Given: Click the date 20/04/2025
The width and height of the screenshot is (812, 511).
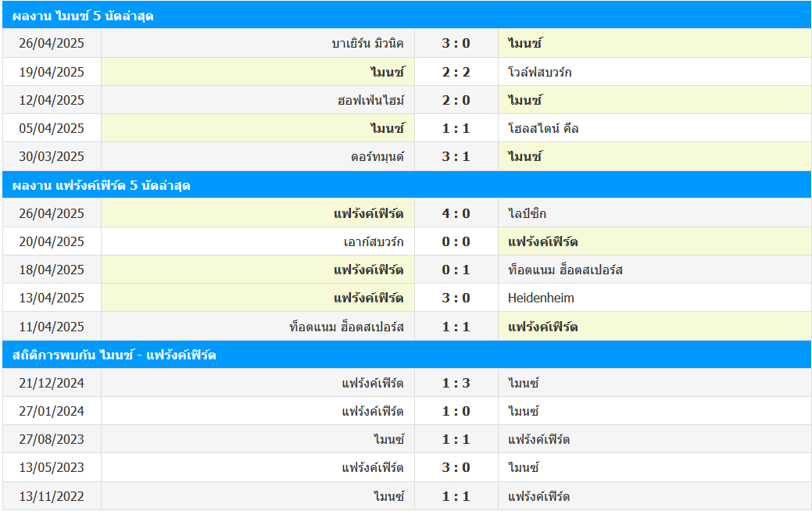Looking at the screenshot, I should 52,241.
